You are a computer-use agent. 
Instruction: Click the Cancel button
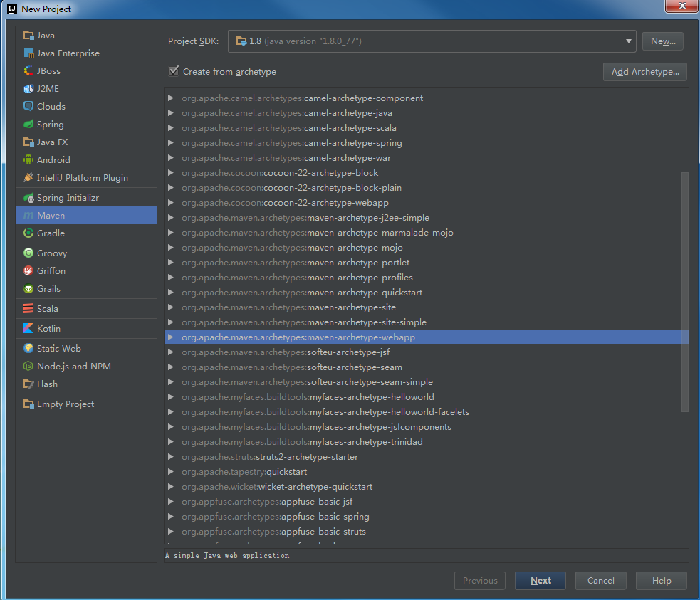tap(600, 580)
